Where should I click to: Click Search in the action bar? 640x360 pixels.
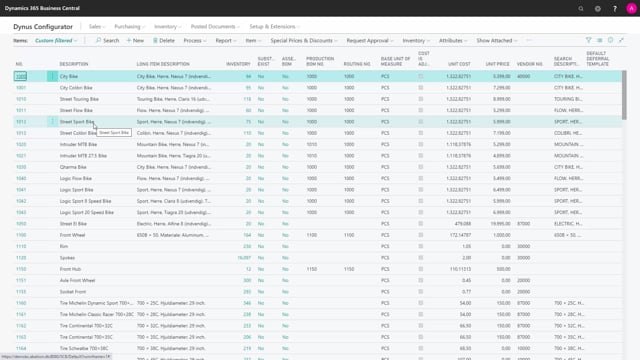(x=107, y=40)
